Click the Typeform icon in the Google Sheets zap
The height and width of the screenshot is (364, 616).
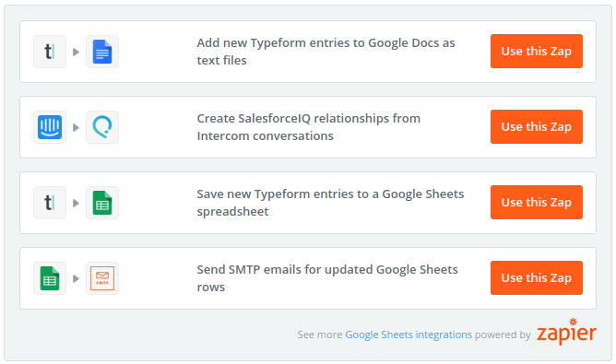point(50,203)
